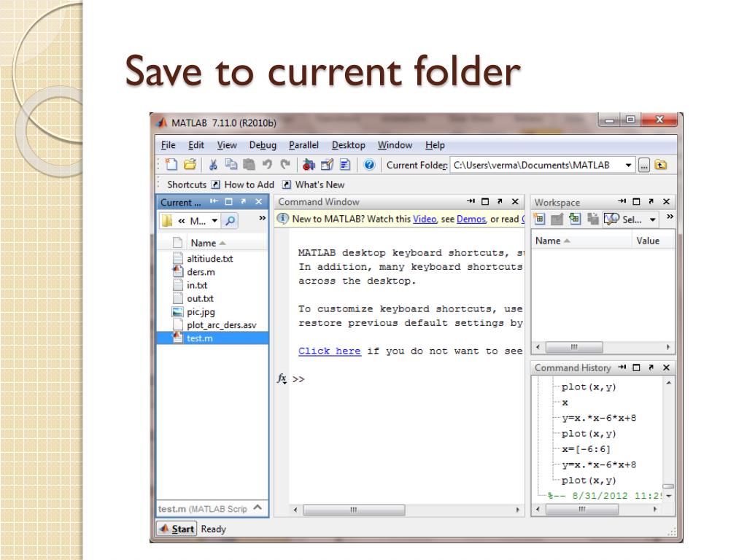Click the folder icon in Current Folder address bar
The width and height of the screenshot is (747, 560).
tap(167, 220)
